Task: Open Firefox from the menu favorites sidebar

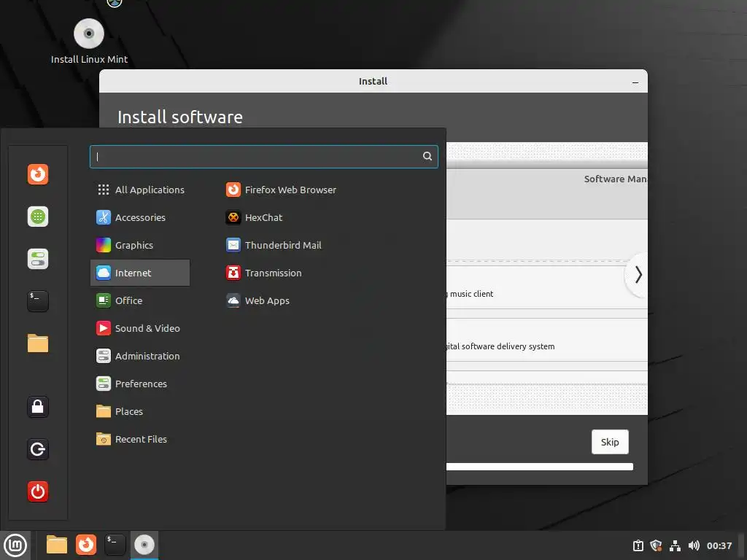Action: tap(38, 174)
